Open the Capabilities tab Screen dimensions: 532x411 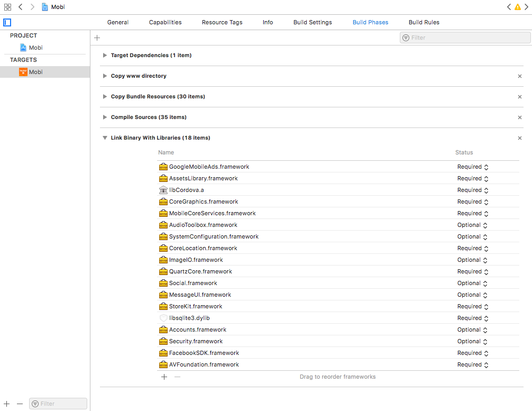pos(165,22)
